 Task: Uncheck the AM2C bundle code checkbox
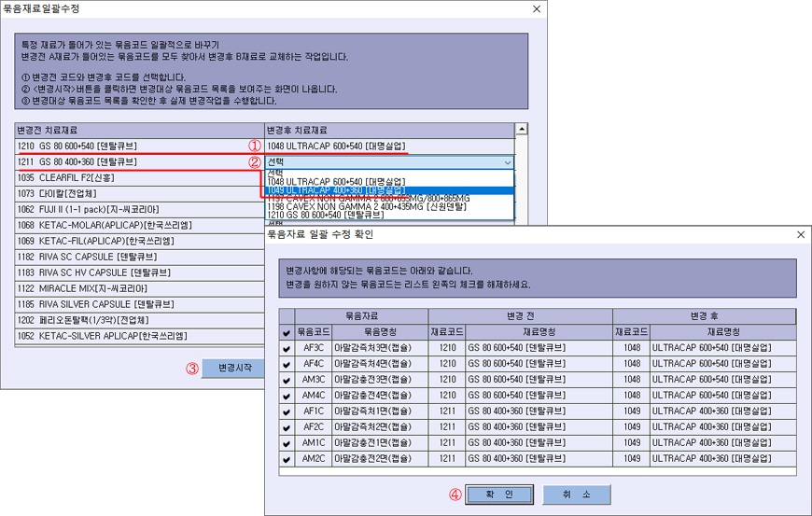(x=287, y=459)
